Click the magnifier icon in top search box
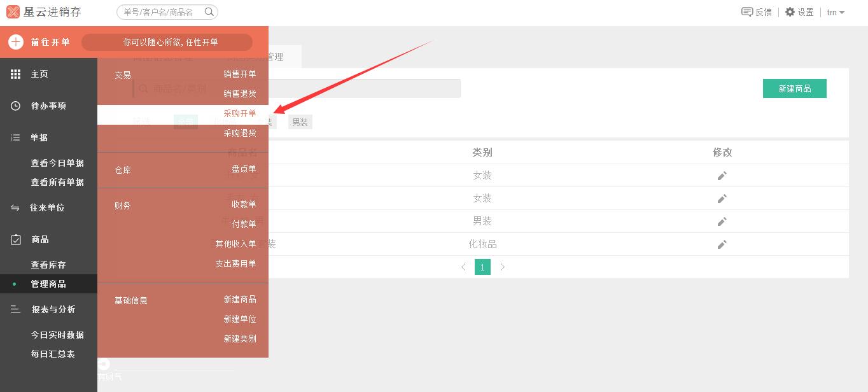The width and height of the screenshot is (868, 392). pyautogui.click(x=209, y=12)
